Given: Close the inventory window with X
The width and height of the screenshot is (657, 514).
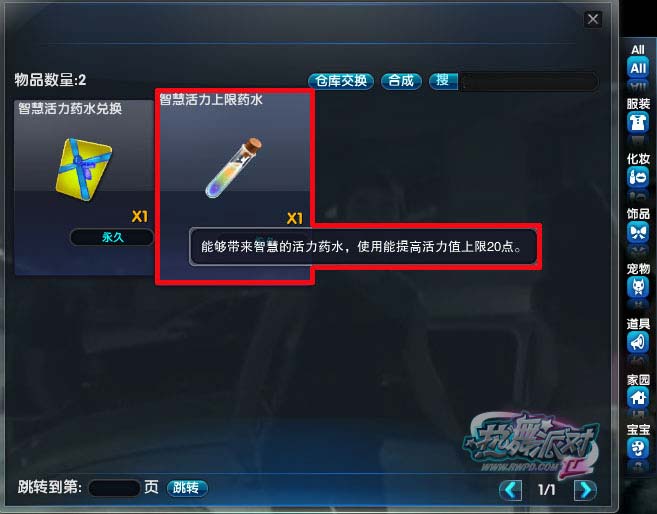Looking at the screenshot, I should 593,19.
